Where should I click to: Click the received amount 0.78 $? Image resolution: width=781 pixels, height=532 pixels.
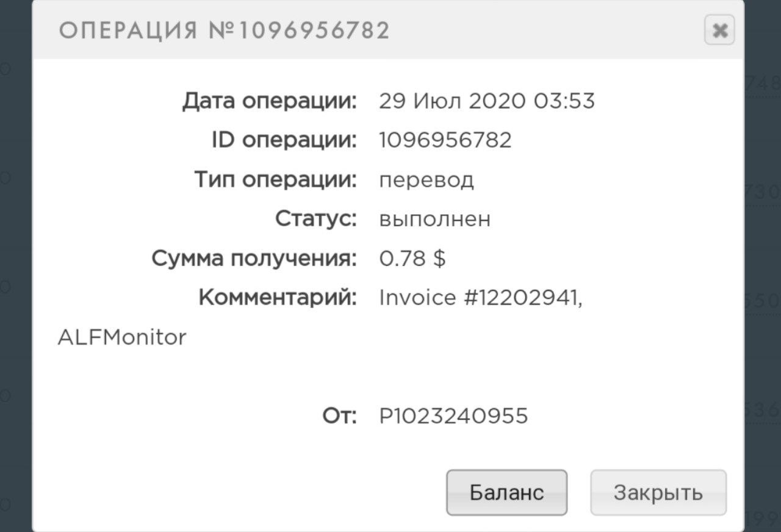[x=412, y=259]
